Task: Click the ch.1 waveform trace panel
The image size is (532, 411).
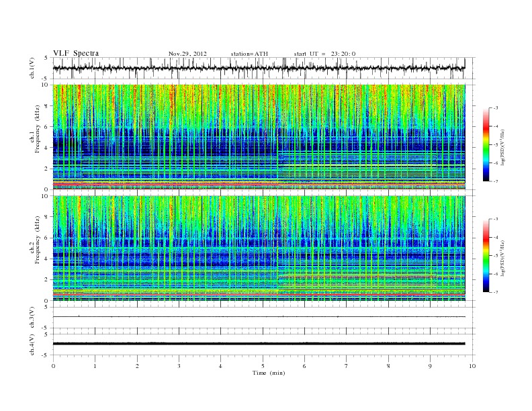Action: click(x=264, y=68)
